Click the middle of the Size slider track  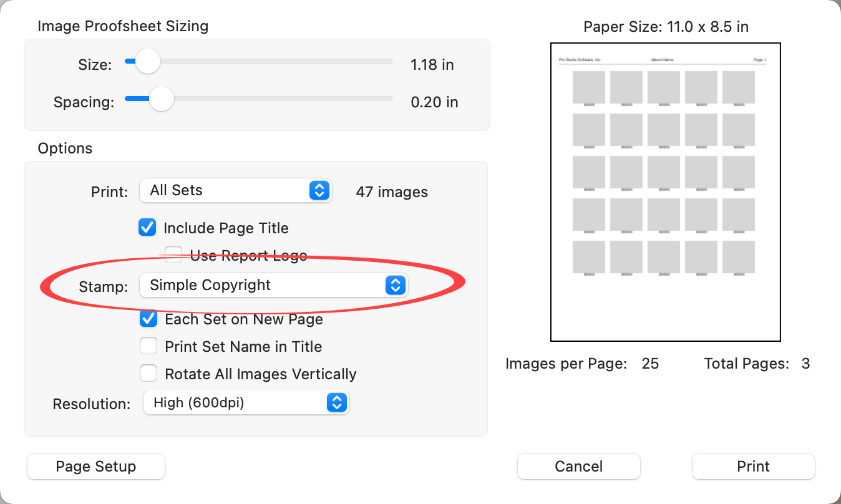[x=259, y=62]
